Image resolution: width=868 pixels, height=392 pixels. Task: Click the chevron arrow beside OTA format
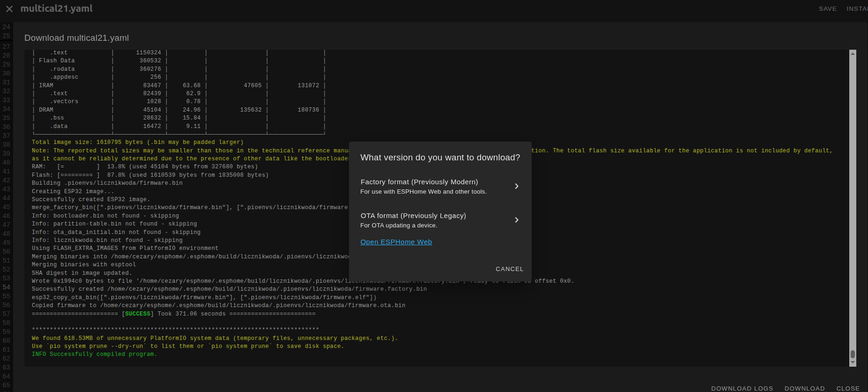[x=516, y=220]
